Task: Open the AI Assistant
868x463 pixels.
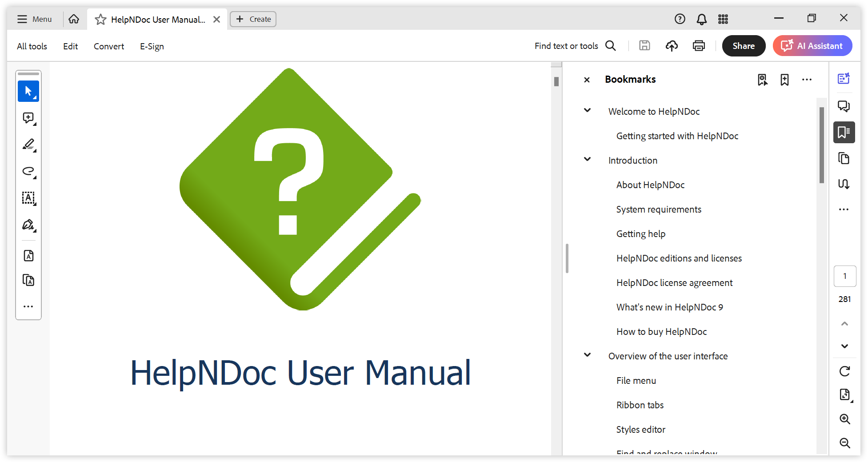Action: [812, 46]
